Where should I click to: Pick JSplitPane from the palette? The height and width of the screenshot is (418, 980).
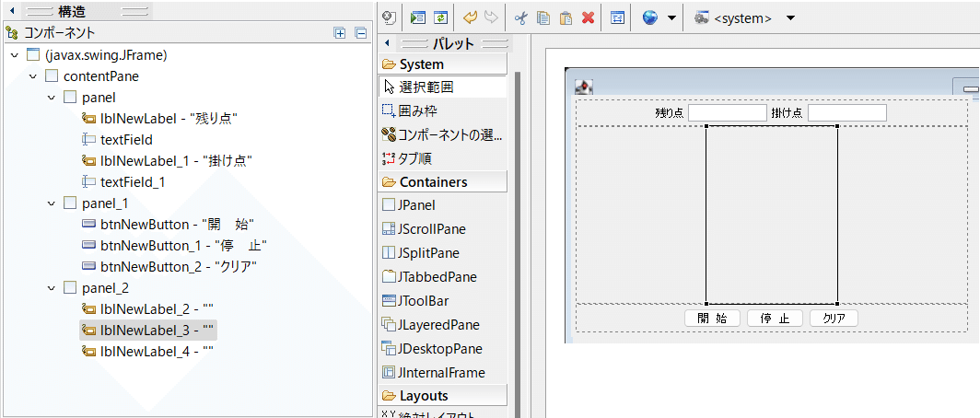pos(421,253)
